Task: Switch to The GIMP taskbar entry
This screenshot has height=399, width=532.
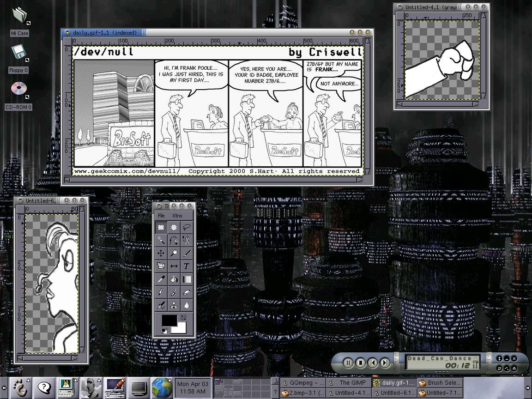Action: click(x=349, y=383)
